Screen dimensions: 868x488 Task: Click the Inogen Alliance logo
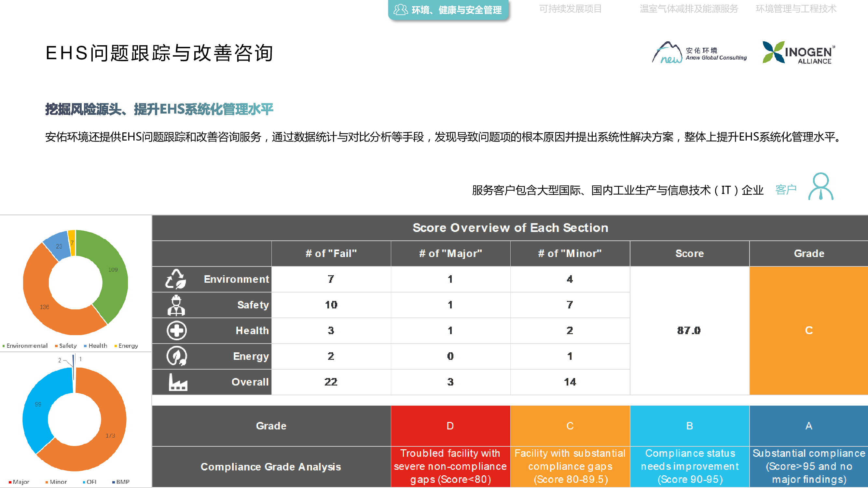point(799,52)
